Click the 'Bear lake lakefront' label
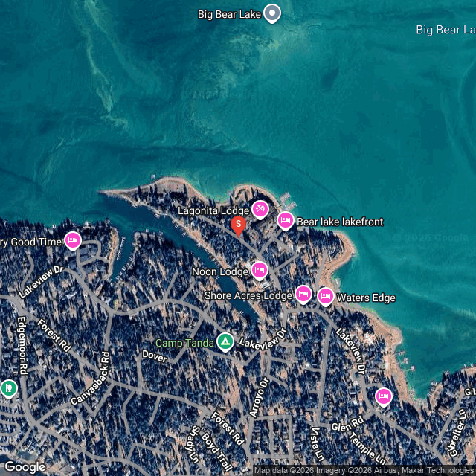 tap(340, 222)
